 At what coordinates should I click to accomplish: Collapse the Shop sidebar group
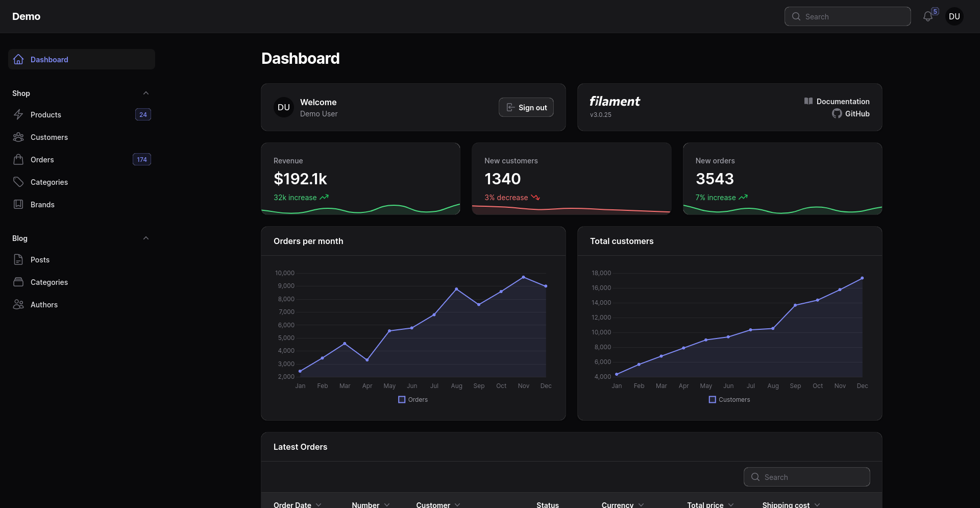point(146,93)
